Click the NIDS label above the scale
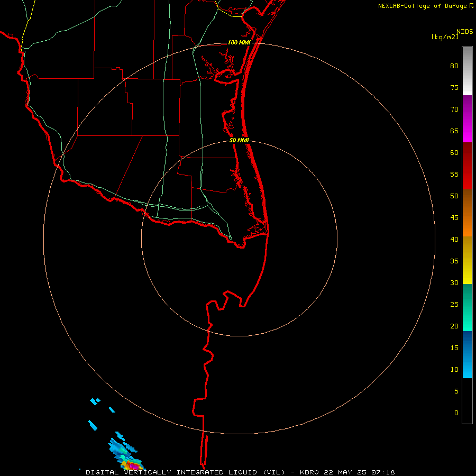Image resolution: width=476 pixels, height=476 pixels. (x=464, y=31)
